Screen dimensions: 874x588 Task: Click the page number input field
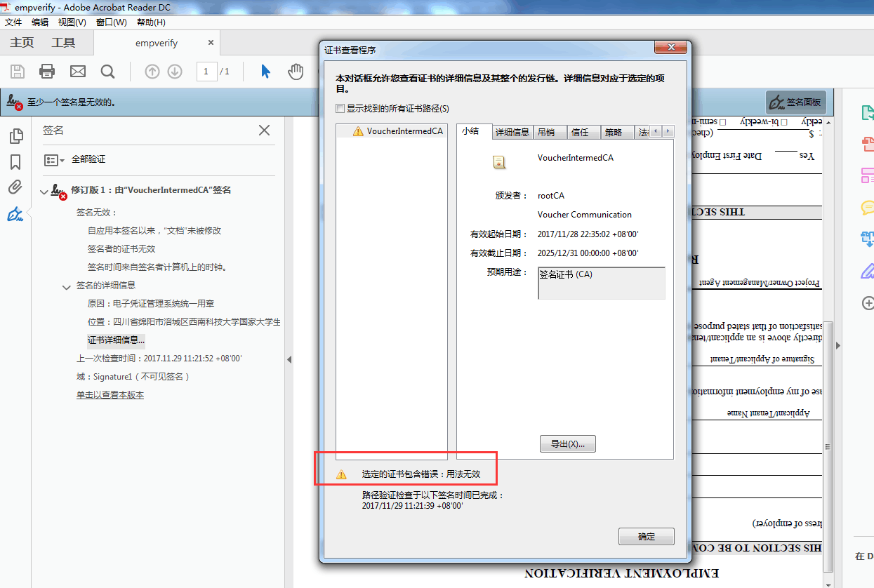coord(206,72)
